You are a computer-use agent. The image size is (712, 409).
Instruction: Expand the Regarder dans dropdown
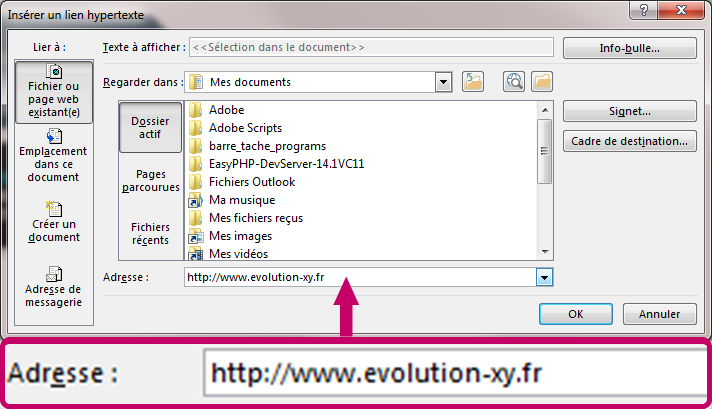click(x=444, y=82)
